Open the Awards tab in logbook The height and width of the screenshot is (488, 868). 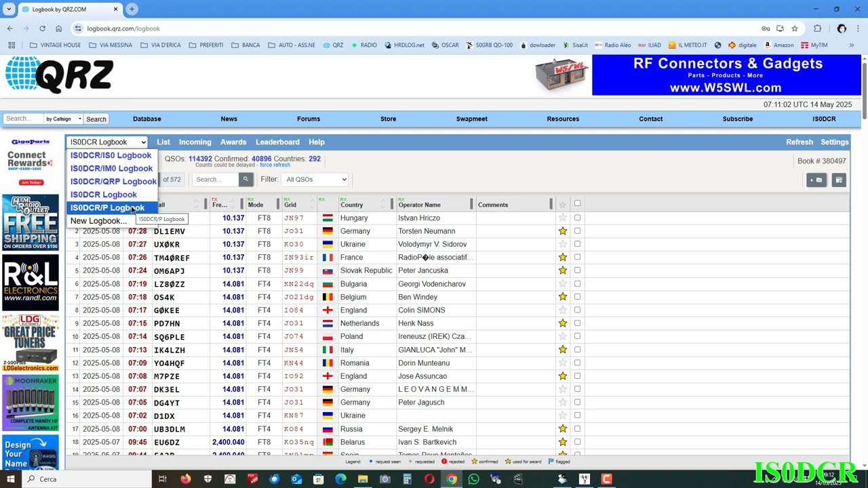233,142
